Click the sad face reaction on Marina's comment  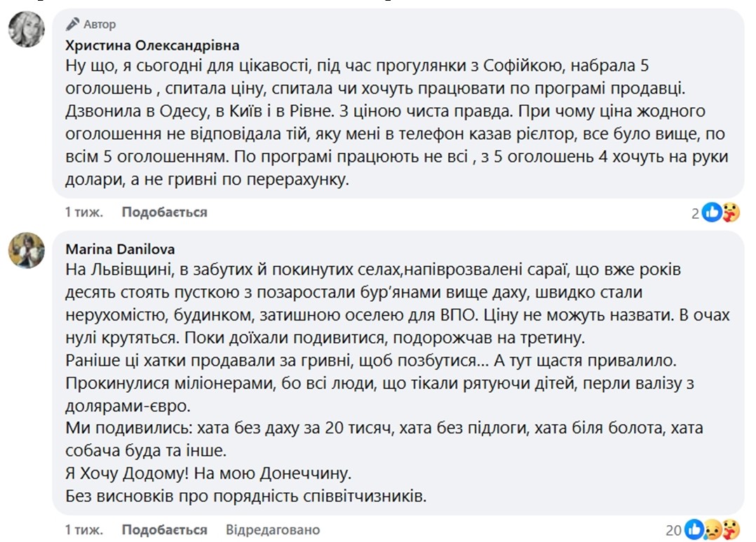coord(713,530)
